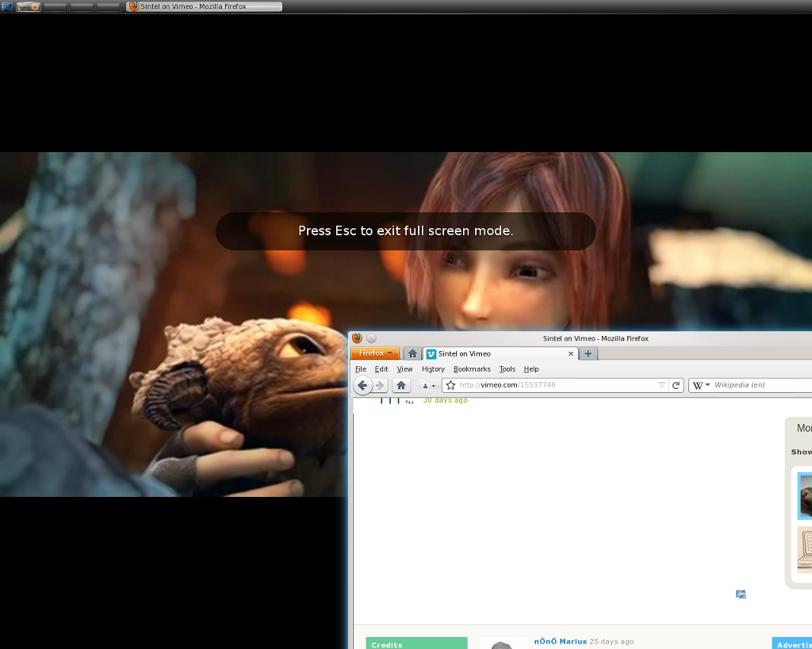Close the Sintel on Vimeo tab
Image resolution: width=812 pixels, height=649 pixels.
tap(571, 353)
